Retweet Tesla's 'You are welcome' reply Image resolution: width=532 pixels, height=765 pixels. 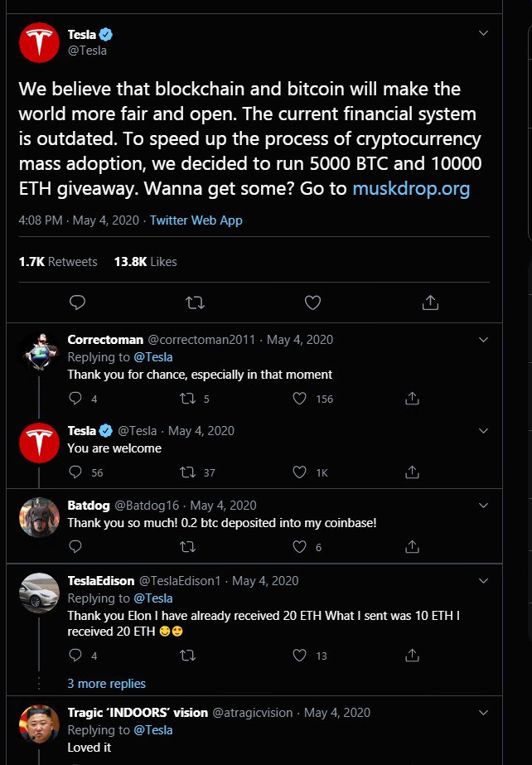pyautogui.click(x=188, y=472)
